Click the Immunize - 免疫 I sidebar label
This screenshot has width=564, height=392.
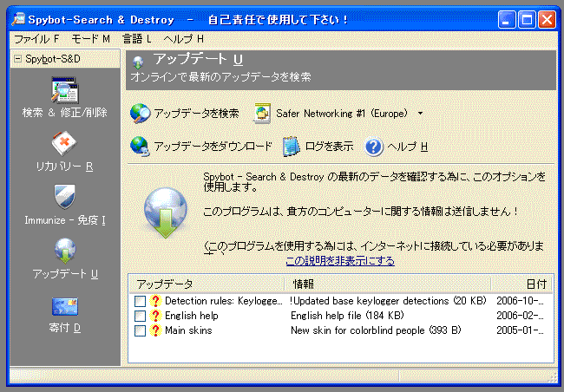click(65, 220)
